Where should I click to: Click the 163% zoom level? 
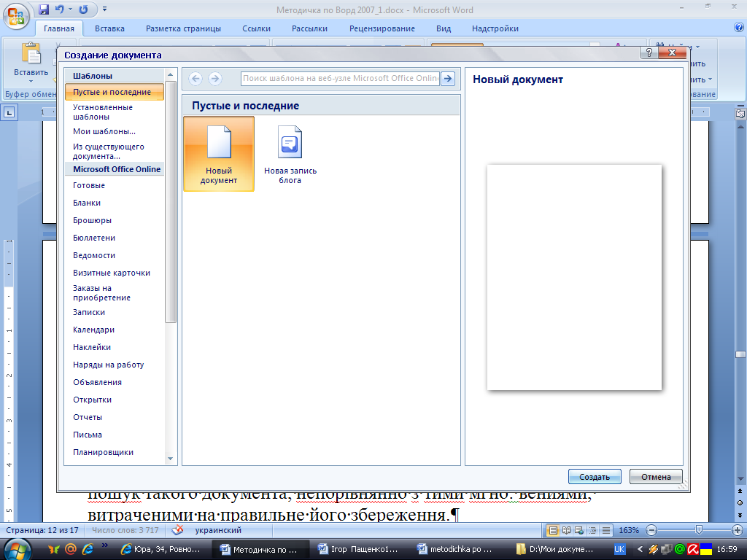(x=629, y=530)
